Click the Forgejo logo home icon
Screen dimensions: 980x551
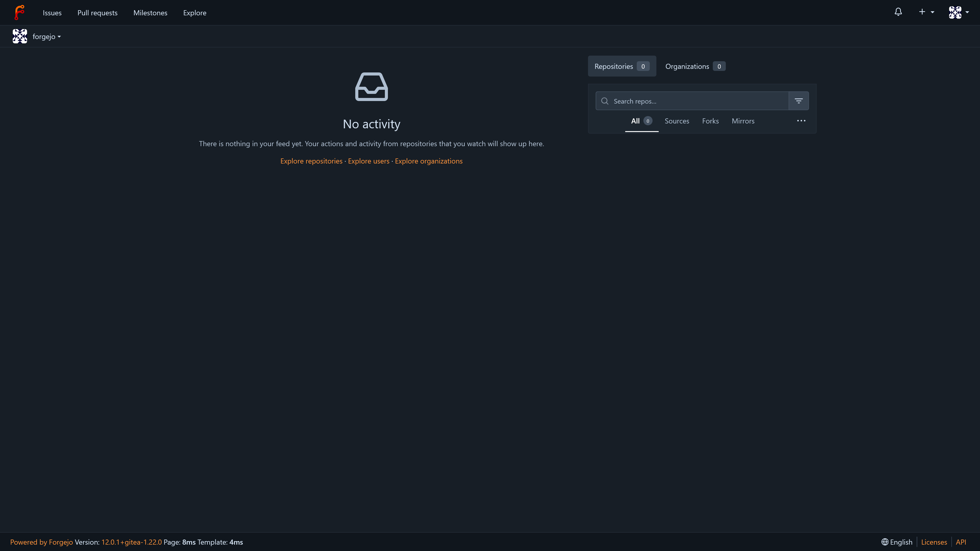click(19, 12)
